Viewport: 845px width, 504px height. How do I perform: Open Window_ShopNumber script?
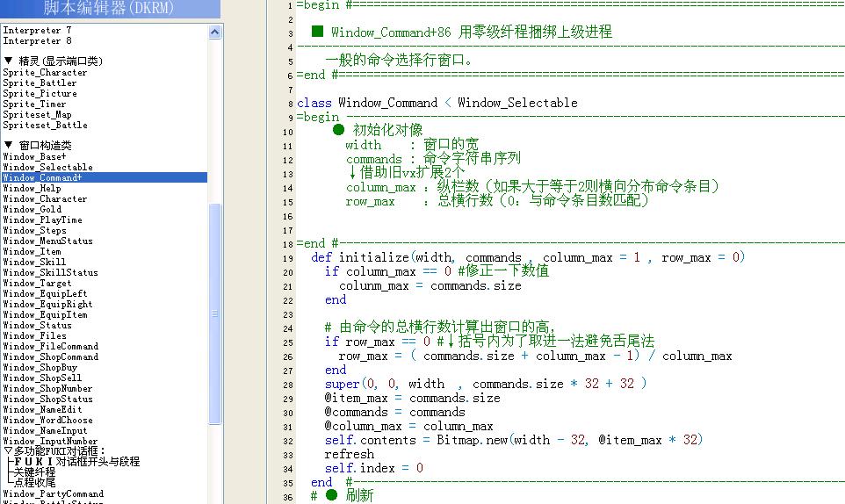click(x=47, y=388)
